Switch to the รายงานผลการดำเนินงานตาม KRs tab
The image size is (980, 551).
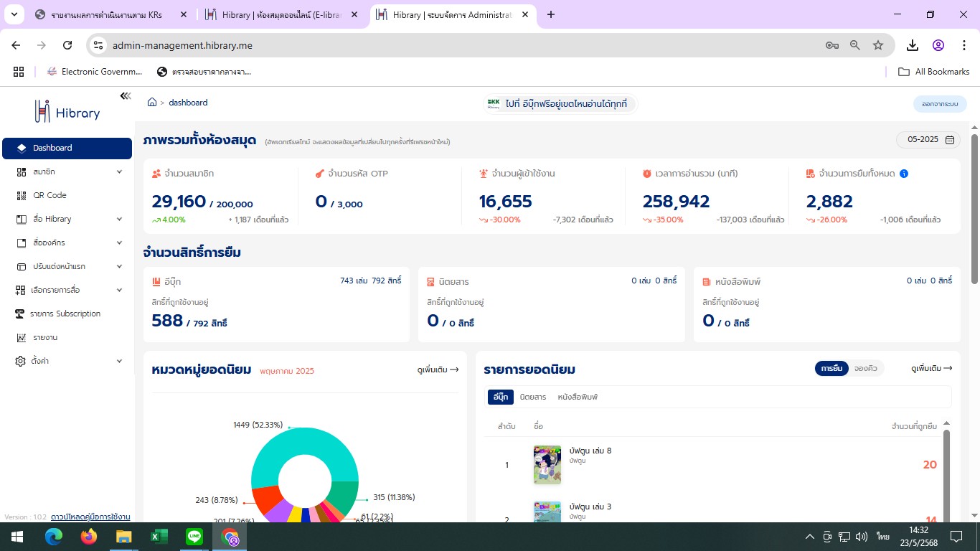point(111,14)
